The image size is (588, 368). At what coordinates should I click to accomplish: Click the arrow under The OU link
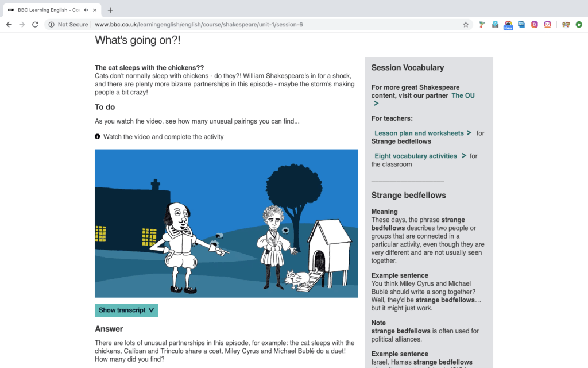point(376,103)
